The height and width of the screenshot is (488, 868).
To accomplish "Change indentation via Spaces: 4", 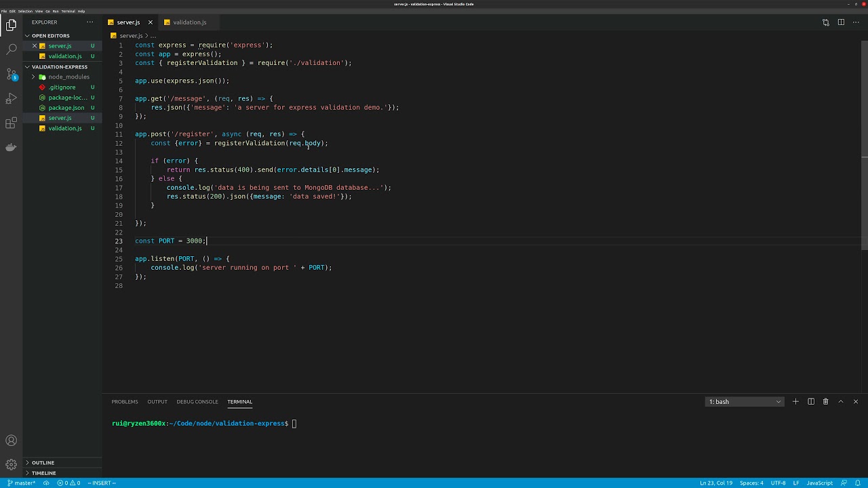I will coord(751,483).
